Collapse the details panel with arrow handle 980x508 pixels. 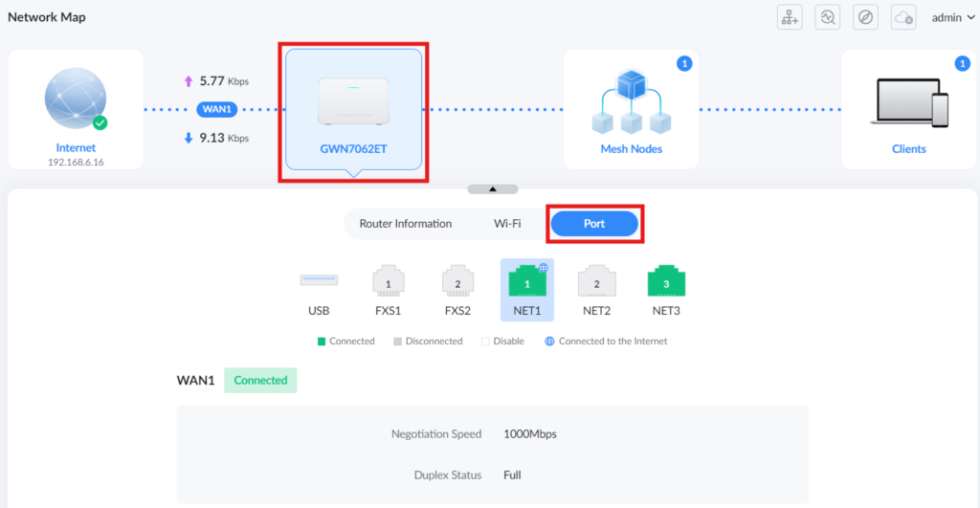(x=493, y=188)
